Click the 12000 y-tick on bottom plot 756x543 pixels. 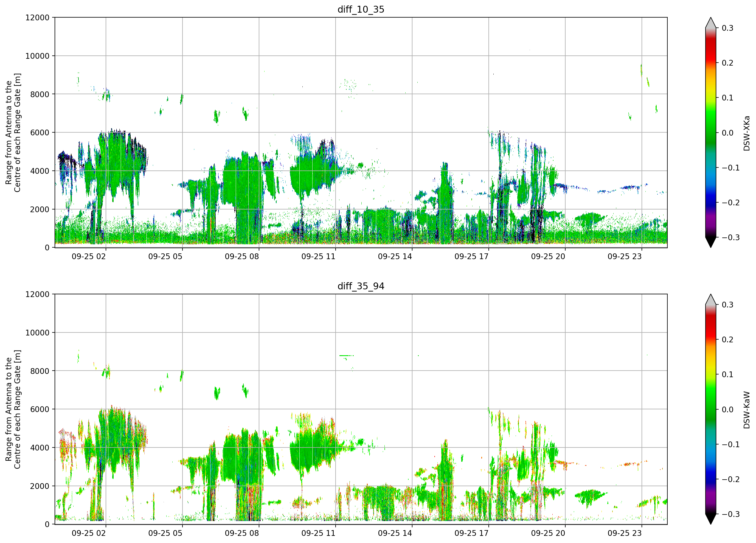[37, 295]
